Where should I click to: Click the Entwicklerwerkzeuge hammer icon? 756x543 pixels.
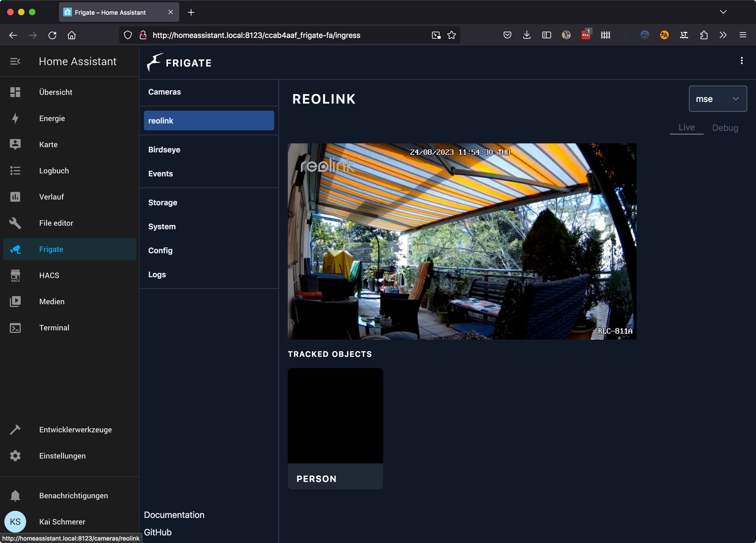pyautogui.click(x=15, y=430)
